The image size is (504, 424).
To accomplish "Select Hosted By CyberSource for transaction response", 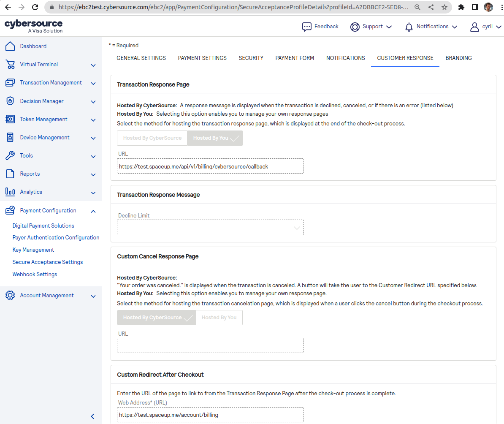I will [x=152, y=138].
